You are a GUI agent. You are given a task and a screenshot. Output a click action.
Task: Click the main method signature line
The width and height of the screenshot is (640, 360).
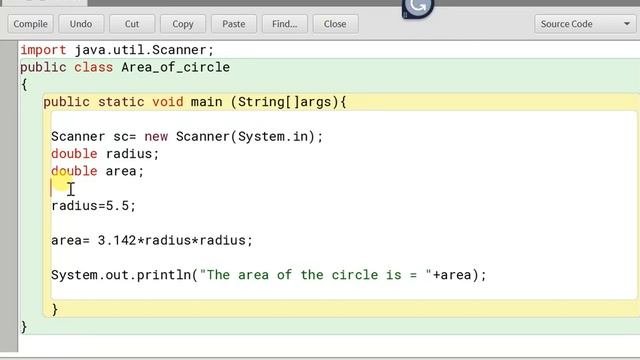coord(195,102)
